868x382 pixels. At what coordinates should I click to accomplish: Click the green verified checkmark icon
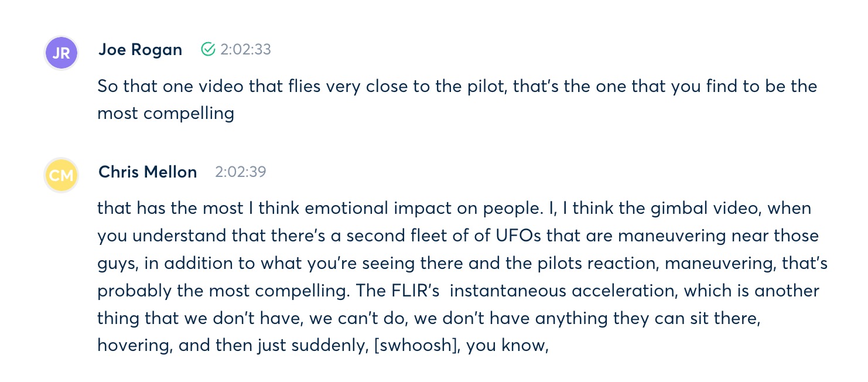coord(208,50)
